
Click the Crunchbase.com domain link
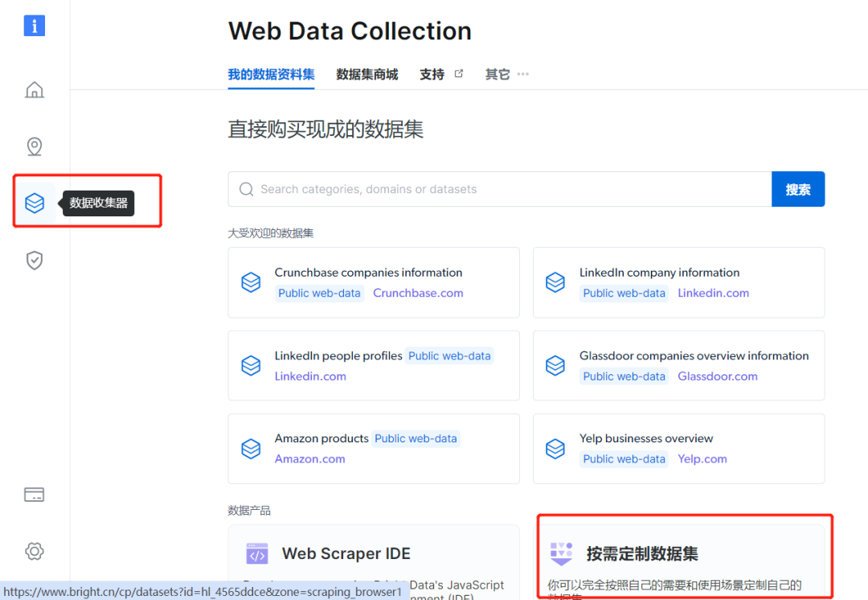click(418, 293)
